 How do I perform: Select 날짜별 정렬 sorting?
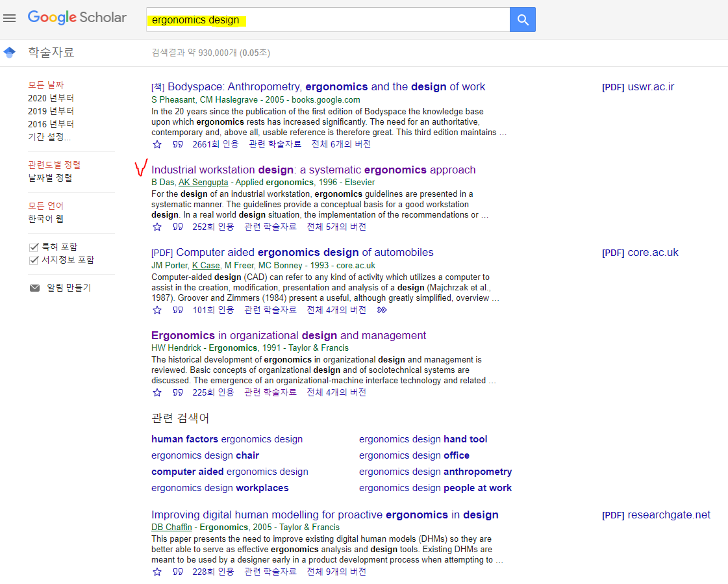50,178
